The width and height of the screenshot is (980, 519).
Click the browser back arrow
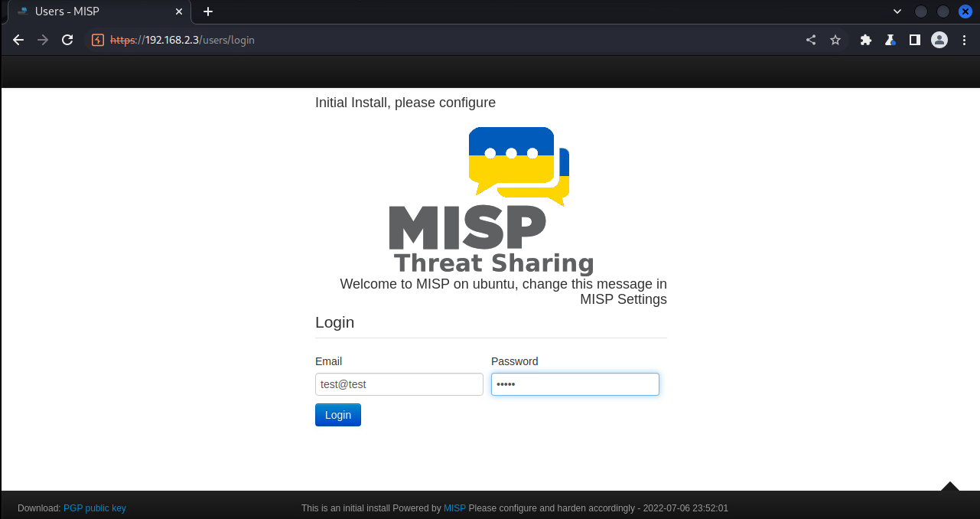click(18, 40)
